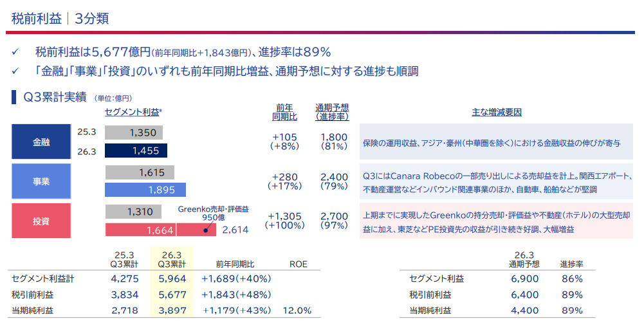Select the gray 1,350 bar for 金融
Screen dimensions: 644x321
pos(134,133)
